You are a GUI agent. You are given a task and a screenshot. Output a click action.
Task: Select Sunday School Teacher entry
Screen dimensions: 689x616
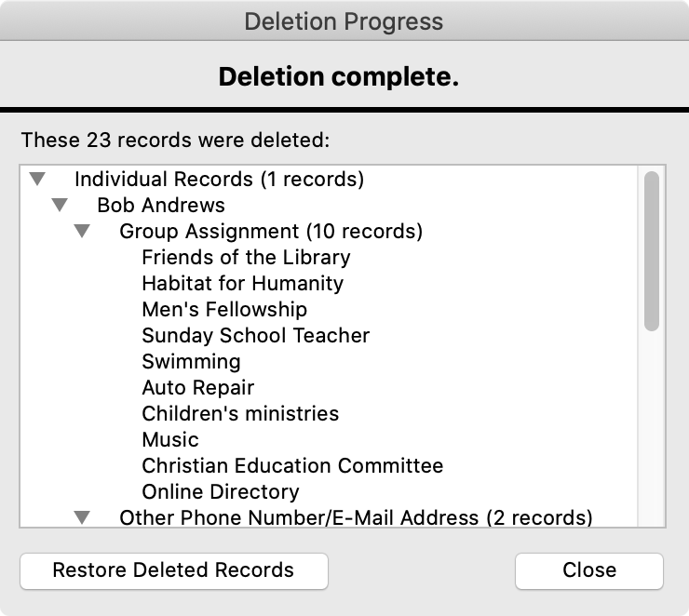(255, 335)
